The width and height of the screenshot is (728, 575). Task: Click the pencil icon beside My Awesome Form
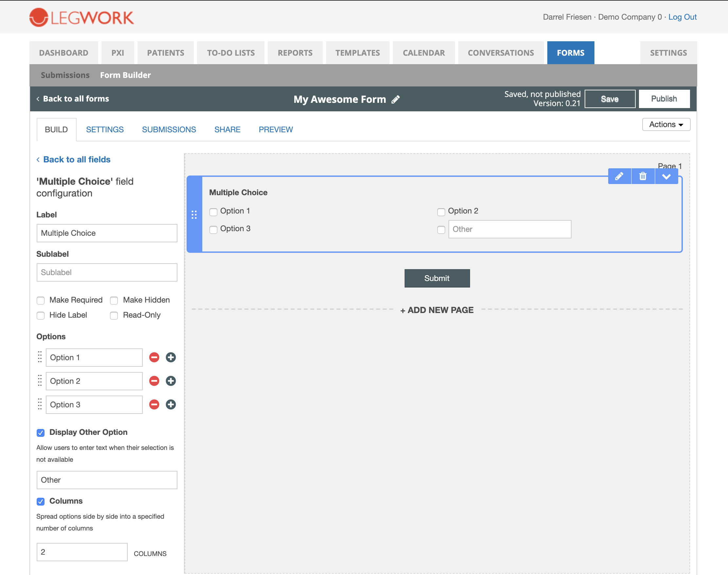[395, 99]
